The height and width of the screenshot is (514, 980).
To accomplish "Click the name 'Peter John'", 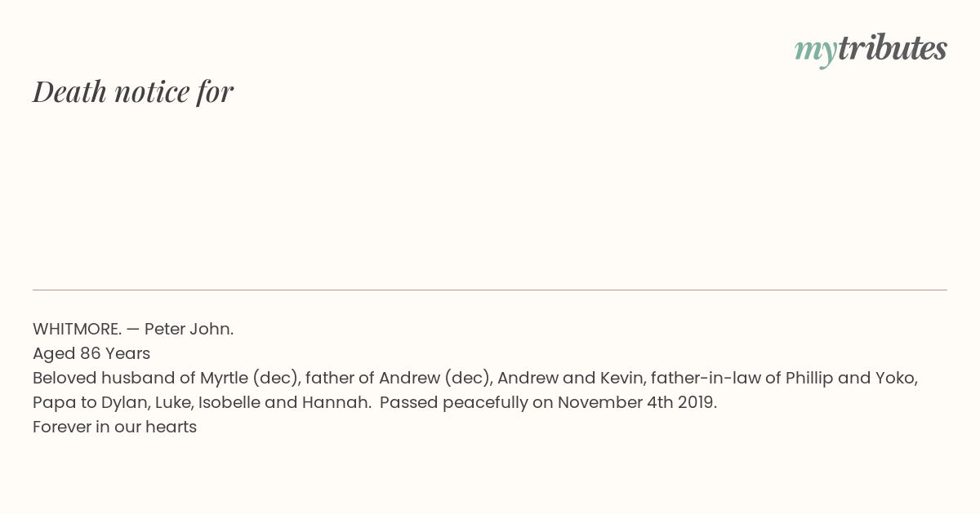I will click(189, 329).
